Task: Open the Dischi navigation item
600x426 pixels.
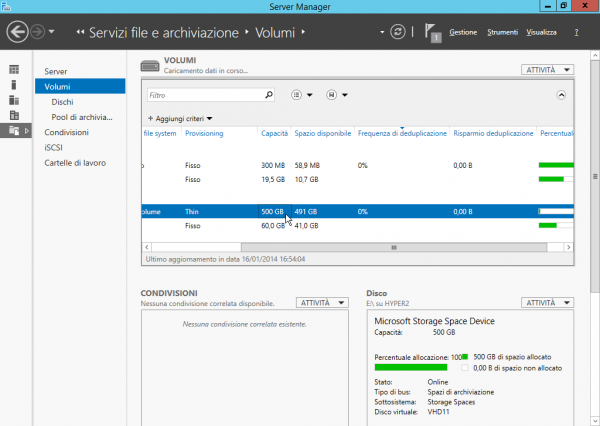Action: point(62,102)
